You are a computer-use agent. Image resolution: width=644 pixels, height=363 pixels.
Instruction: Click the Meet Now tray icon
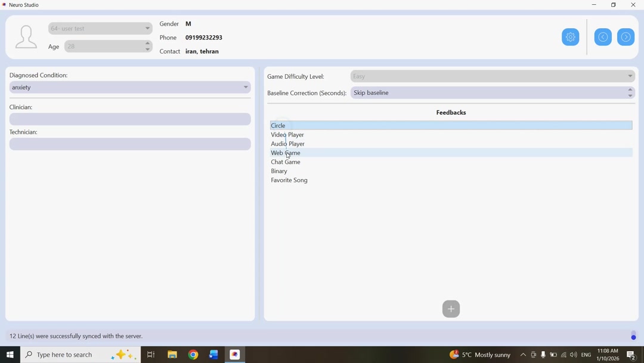click(x=533, y=355)
